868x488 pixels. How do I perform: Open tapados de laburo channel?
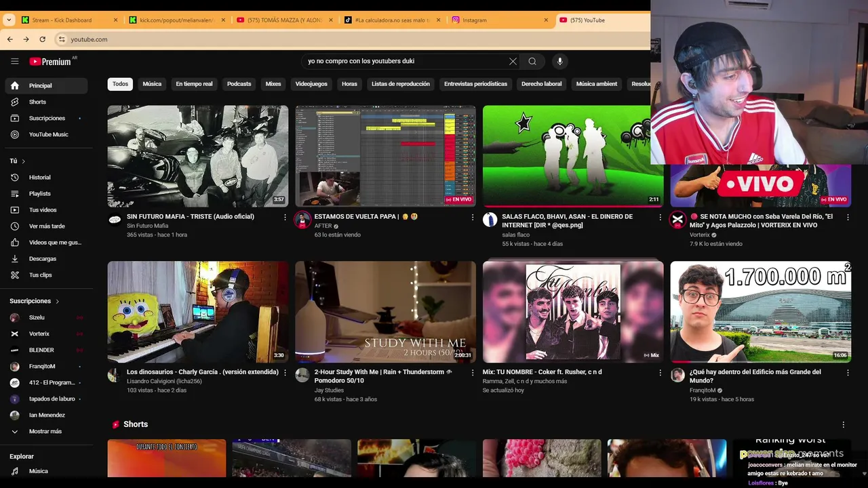coord(46,399)
